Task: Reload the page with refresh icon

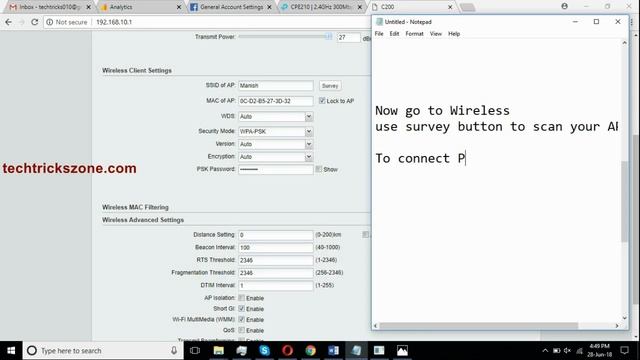Action: [x=35, y=22]
